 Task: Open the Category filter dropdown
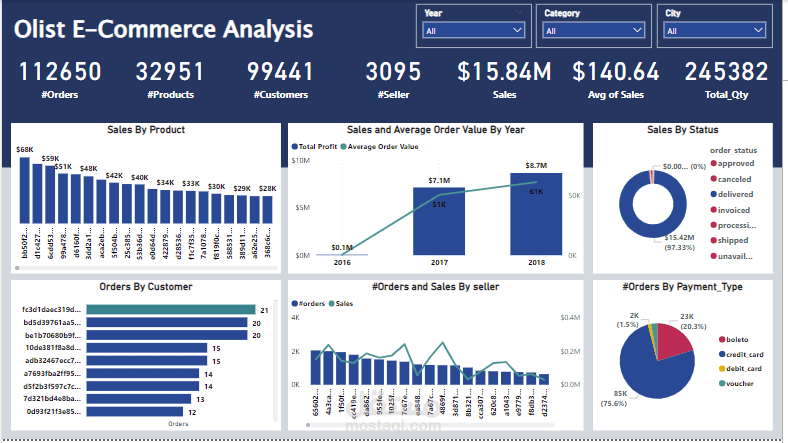[x=594, y=31]
